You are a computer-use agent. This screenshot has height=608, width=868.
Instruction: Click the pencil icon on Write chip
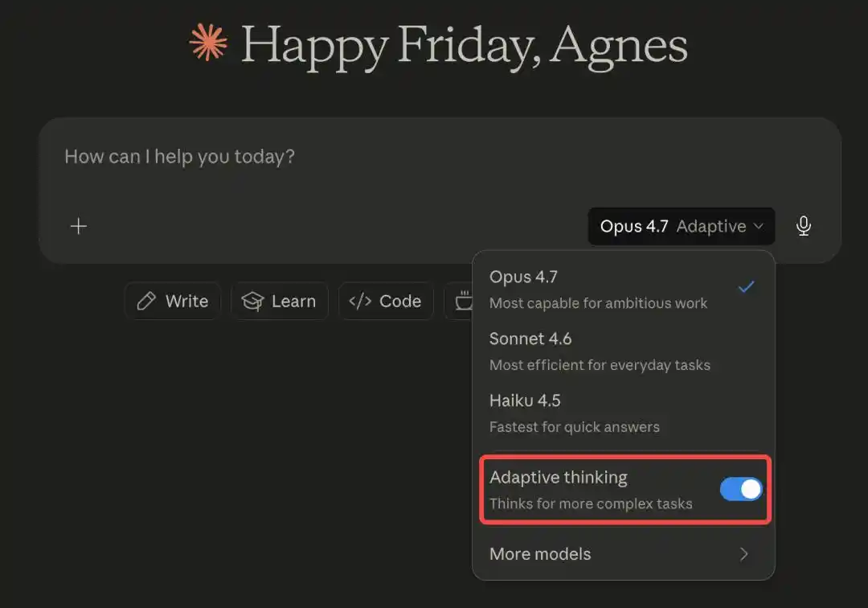pos(146,302)
